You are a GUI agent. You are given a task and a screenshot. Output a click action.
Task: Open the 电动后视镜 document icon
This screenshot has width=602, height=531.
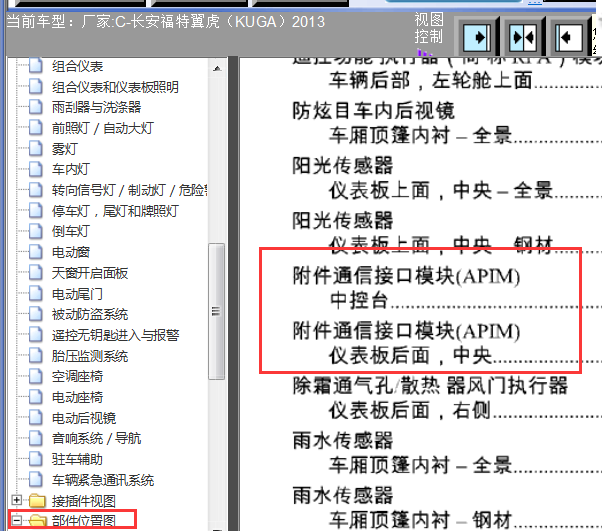[36, 418]
